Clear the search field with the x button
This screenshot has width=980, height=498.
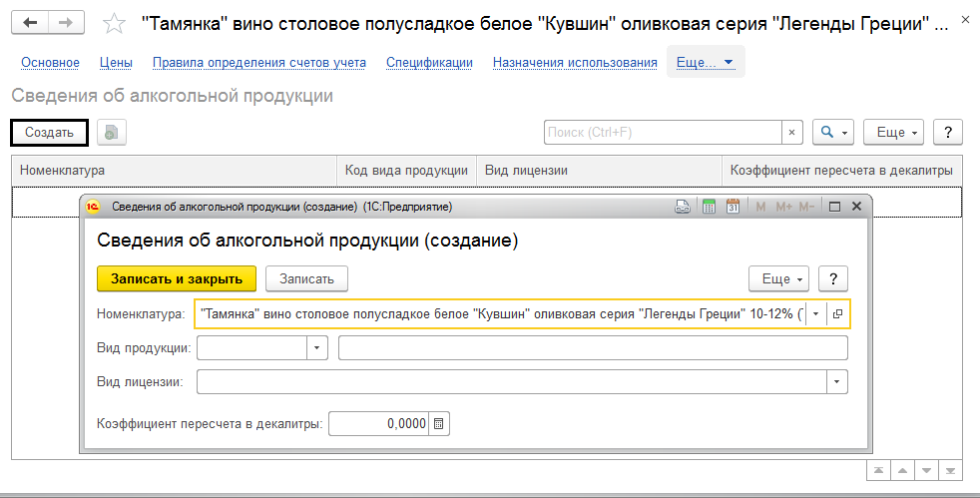point(792,132)
